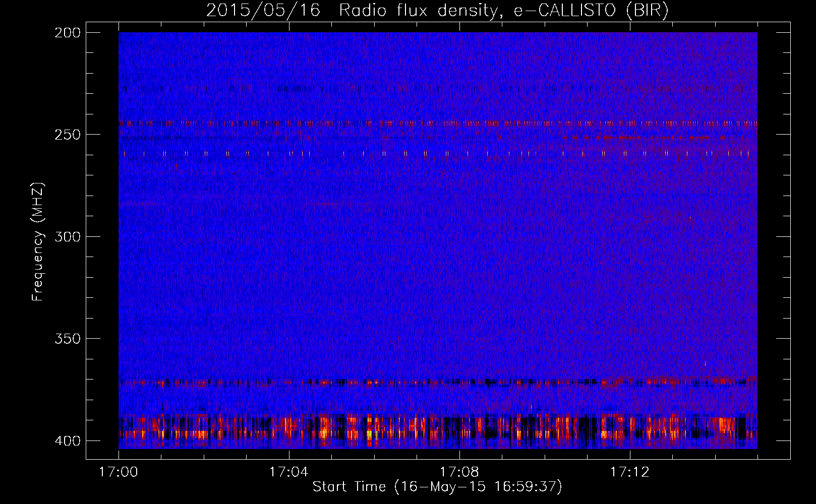Click the '17:08' time tick label
The height and width of the screenshot is (504, 816).
[459, 472]
